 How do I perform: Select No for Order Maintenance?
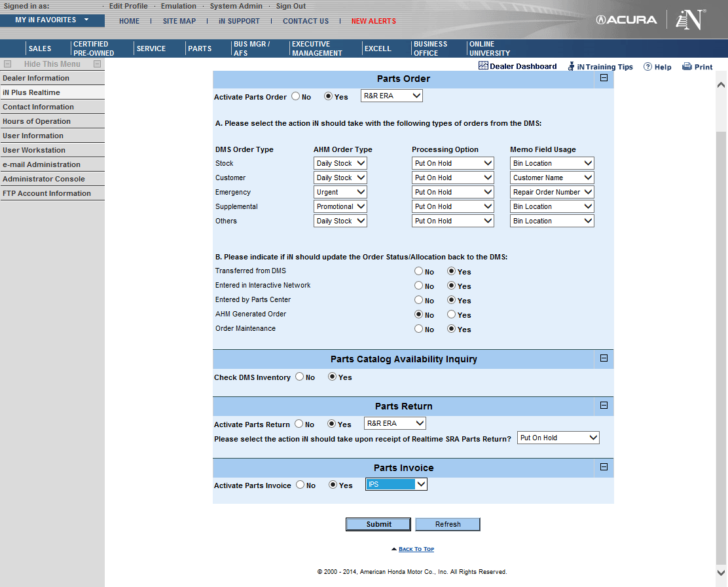[x=419, y=329]
